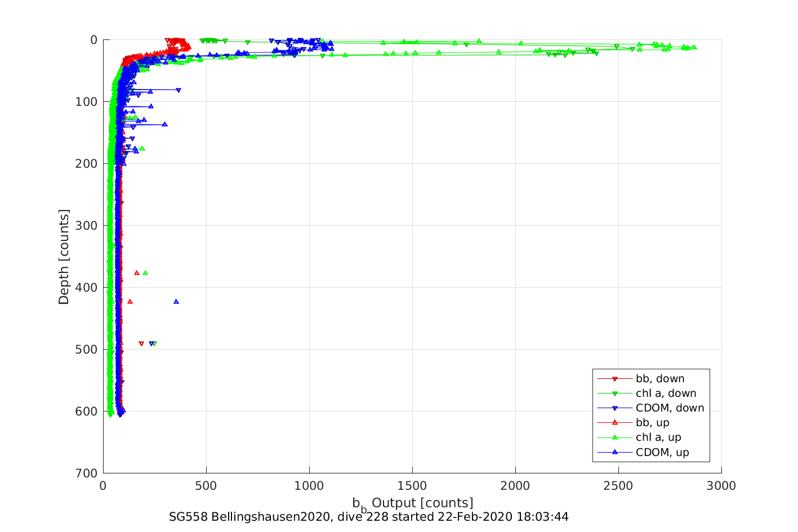Click the green down-triangle marker in 'chl a, down' legend

coord(615,394)
